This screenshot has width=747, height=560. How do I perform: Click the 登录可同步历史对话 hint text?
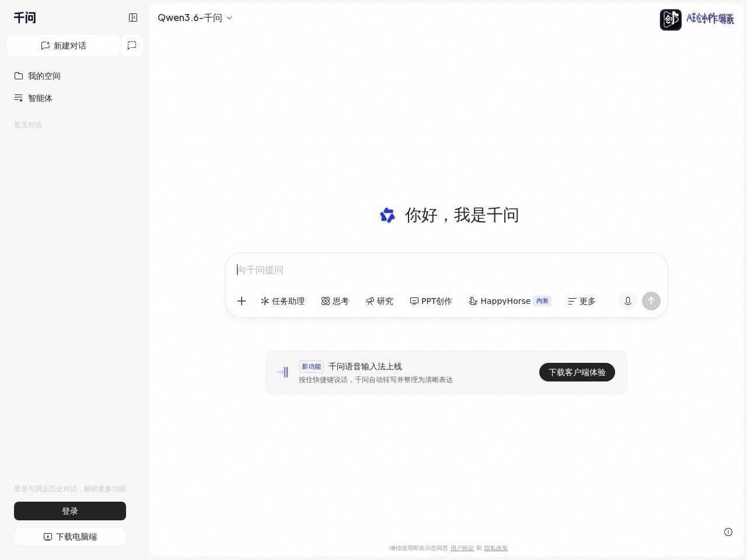point(70,489)
